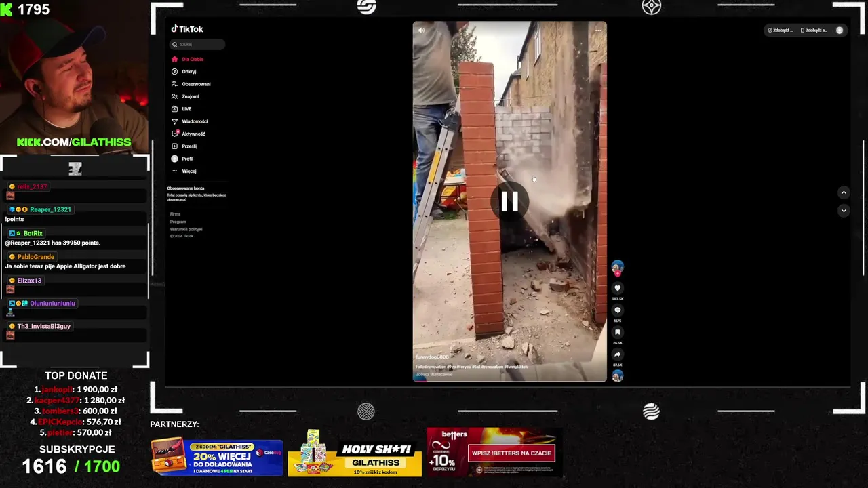Open the LIVE section icon
The width and height of the screenshot is (868, 488).
(x=174, y=108)
